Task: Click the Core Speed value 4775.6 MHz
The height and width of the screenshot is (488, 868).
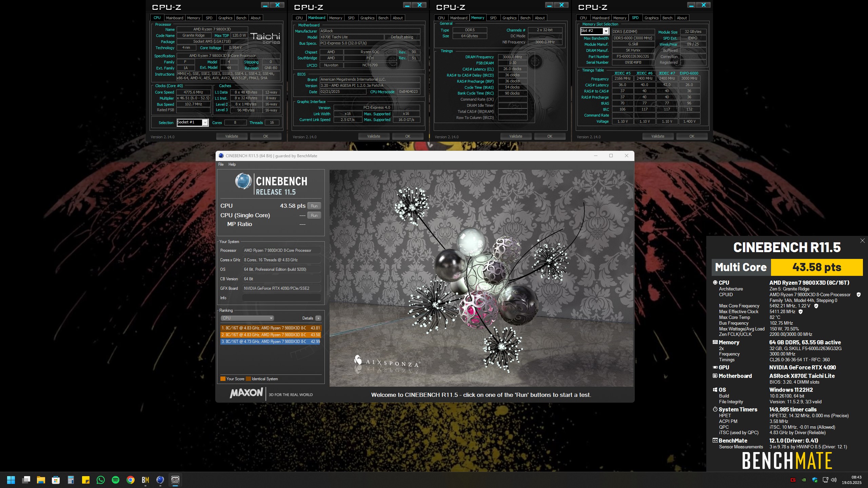Action: 193,92
